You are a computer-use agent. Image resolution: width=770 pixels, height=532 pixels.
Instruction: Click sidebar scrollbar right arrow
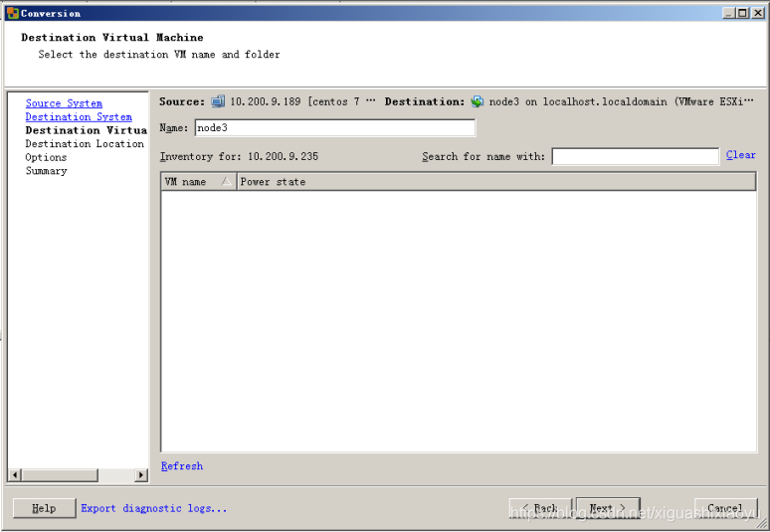coord(141,475)
